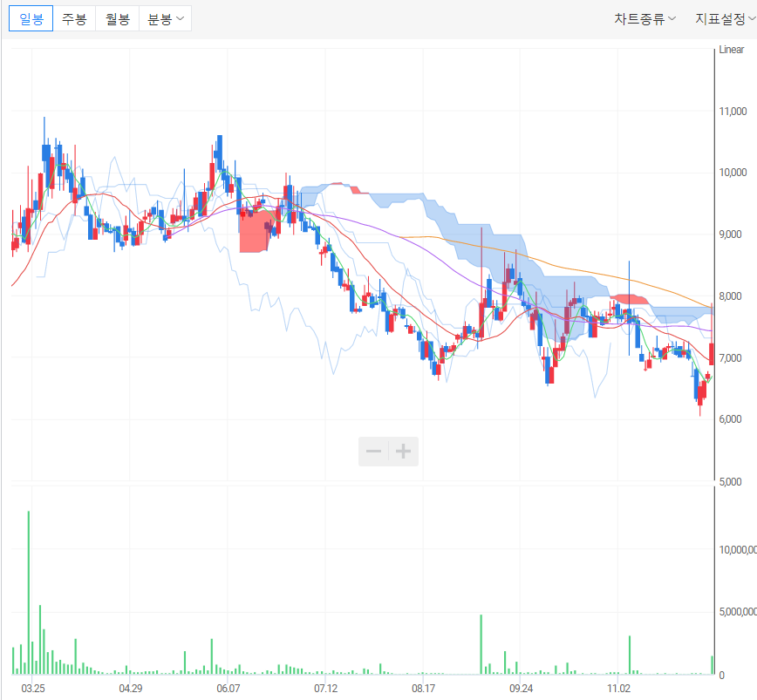Click the 6,000 price axis label
This screenshot has height=700, width=757.
click(731, 419)
